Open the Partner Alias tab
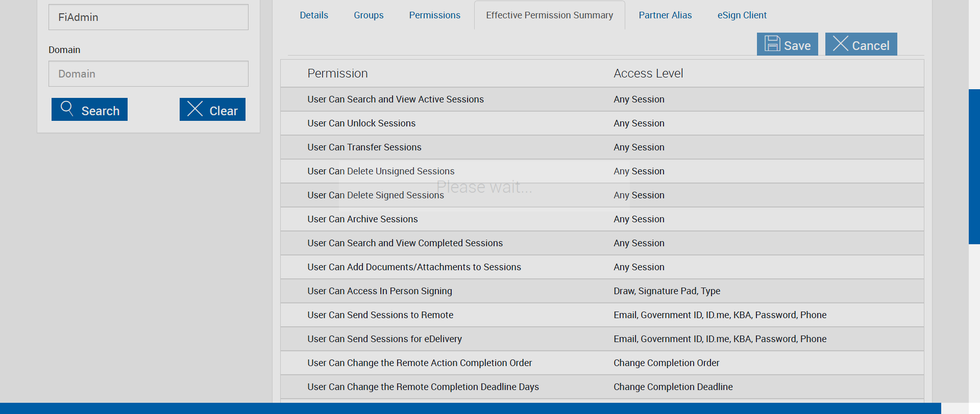Image resolution: width=980 pixels, height=414 pixels. tap(665, 15)
